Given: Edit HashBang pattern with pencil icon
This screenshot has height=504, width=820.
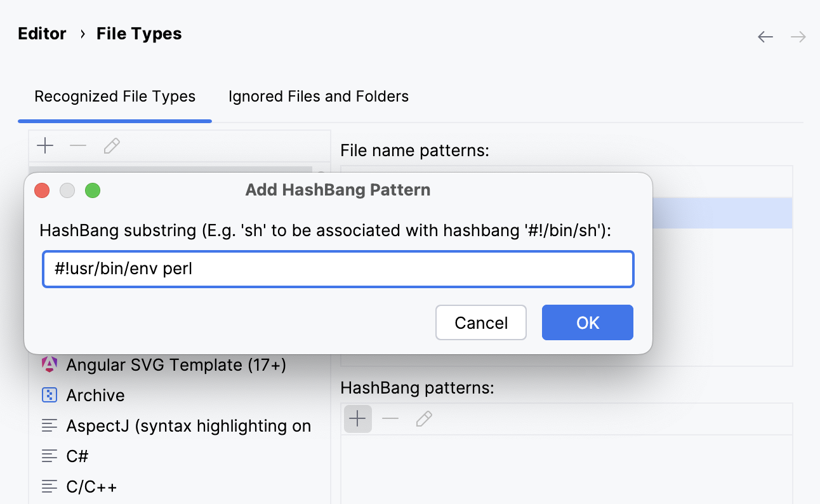Looking at the screenshot, I should 423,418.
